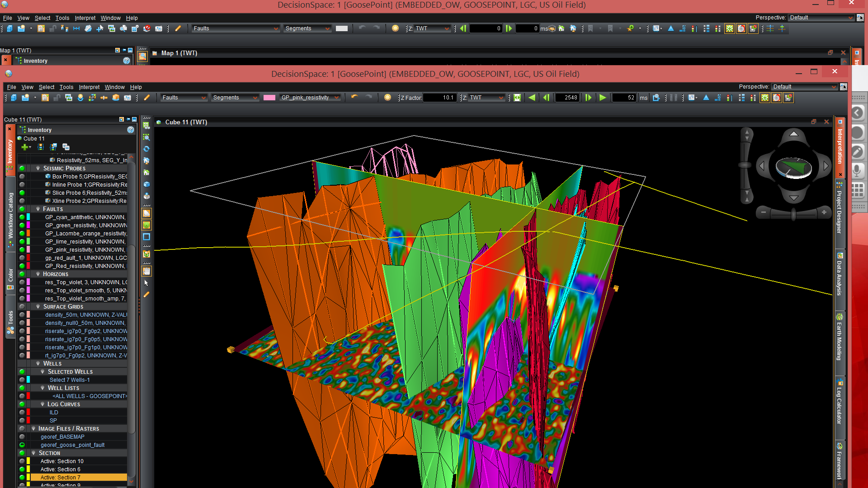Image resolution: width=868 pixels, height=488 pixels.
Task: Collapse the Faults tree group
Action: (x=38, y=209)
